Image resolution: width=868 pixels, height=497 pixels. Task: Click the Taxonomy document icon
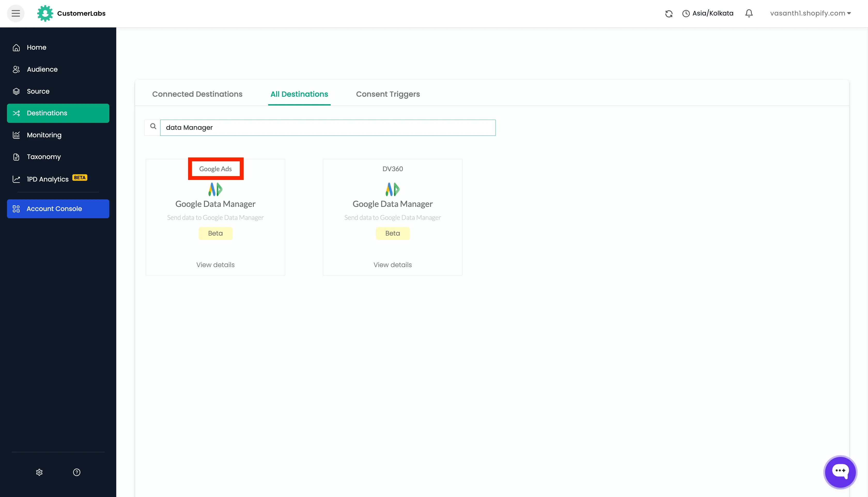16,157
